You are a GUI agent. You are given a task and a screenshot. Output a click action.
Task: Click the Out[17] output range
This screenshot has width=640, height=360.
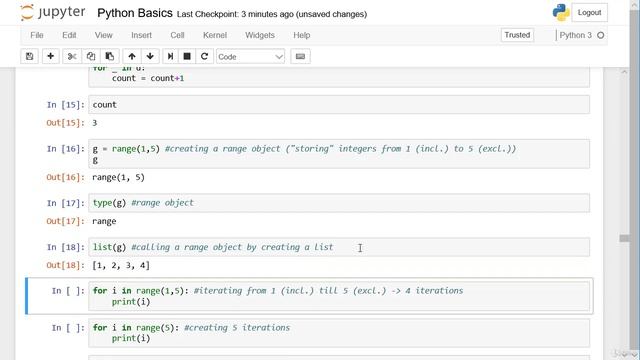104,221
